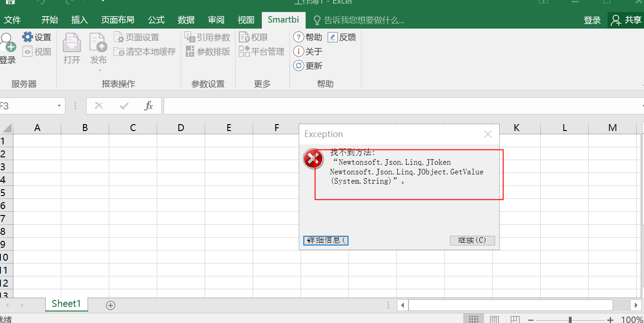Click cell B2 in the worksheet
This screenshot has height=323, width=644.
85,154
